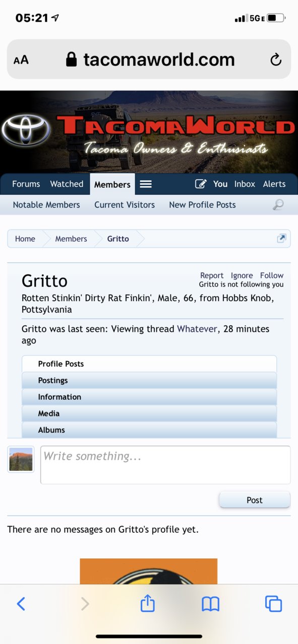Tap the Safari share icon

point(147,603)
